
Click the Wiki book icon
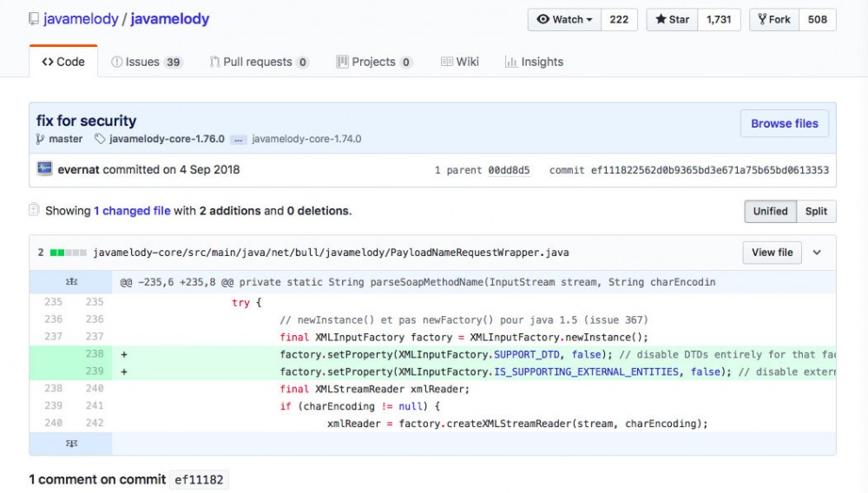447,62
